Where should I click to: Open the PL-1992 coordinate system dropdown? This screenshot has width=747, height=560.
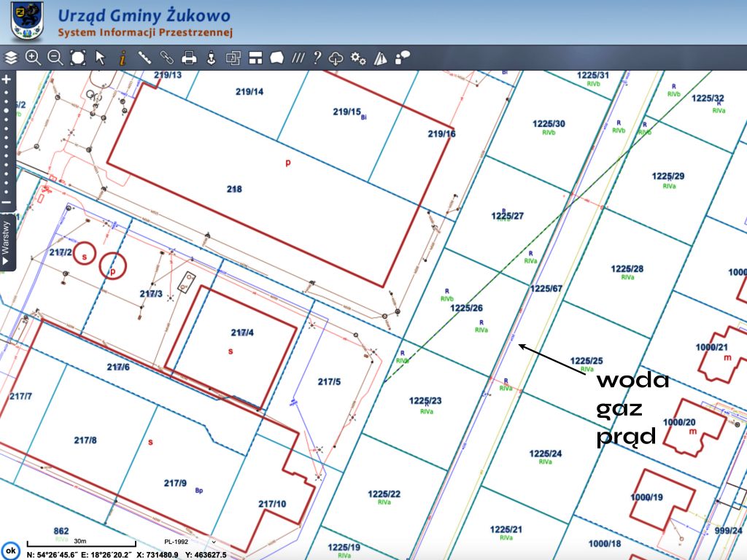(x=191, y=542)
